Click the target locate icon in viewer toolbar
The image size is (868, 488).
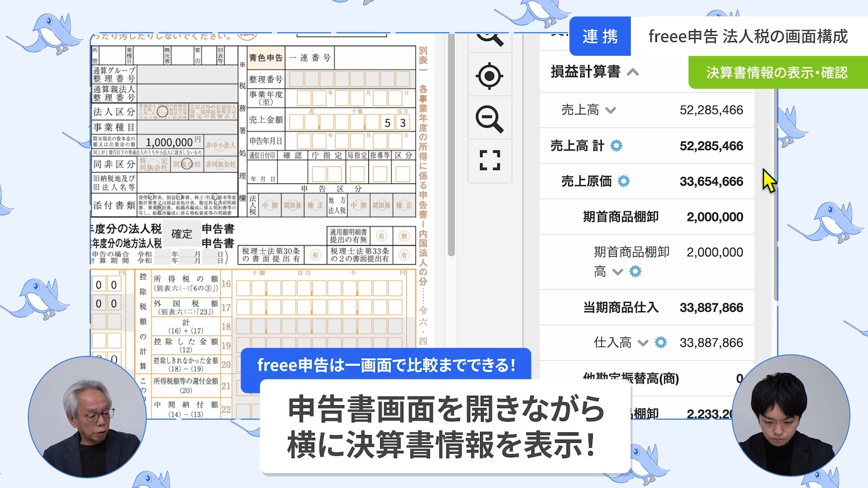490,76
